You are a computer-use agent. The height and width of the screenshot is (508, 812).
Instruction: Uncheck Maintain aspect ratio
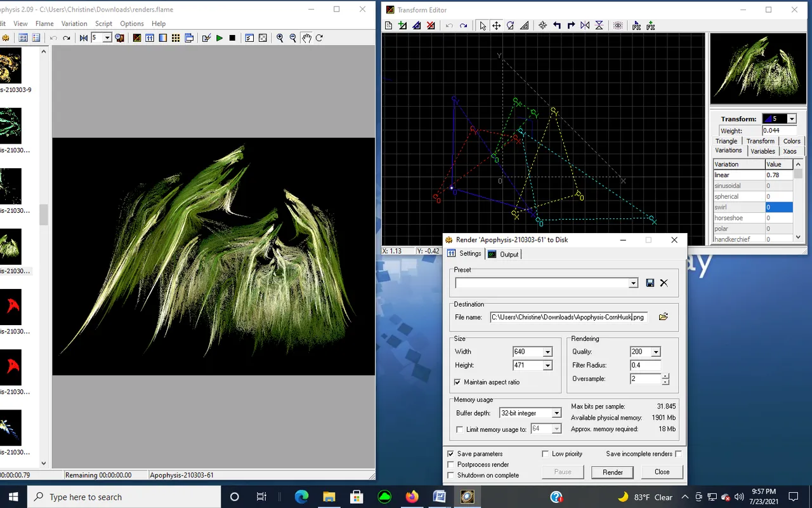(457, 382)
